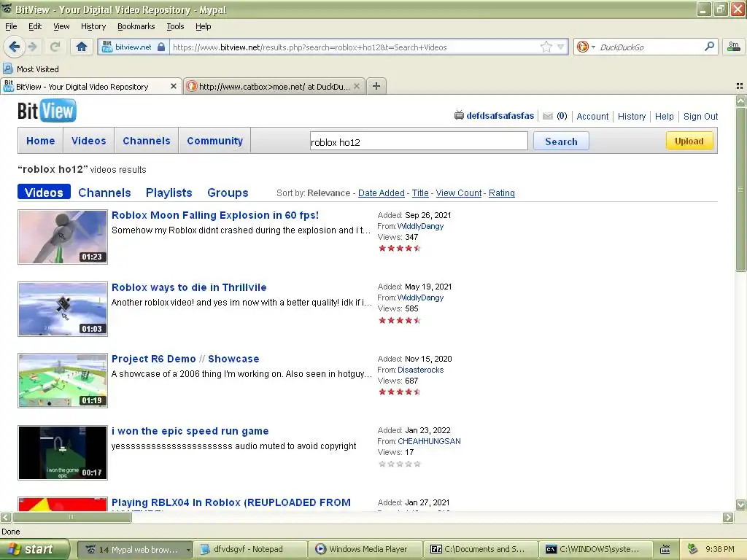Image resolution: width=747 pixels, height=560 pixels.
Task: Open the Disasterocks channel link
Action: [421, 370]
